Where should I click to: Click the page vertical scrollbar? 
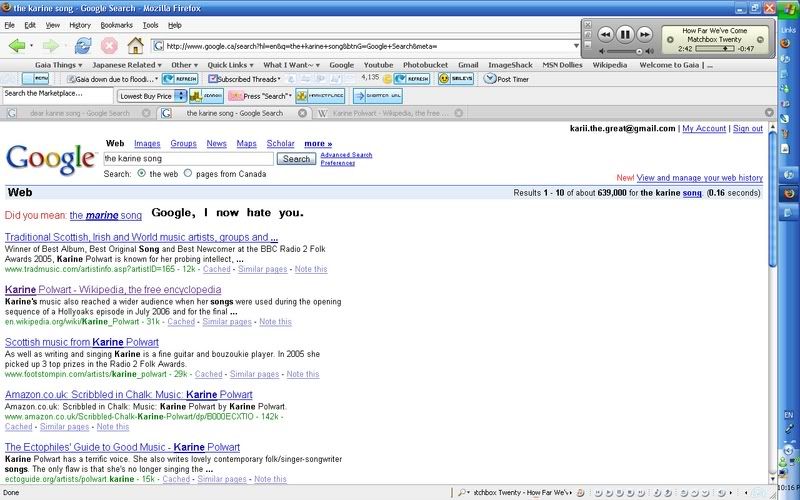click(x=772, y=199)
